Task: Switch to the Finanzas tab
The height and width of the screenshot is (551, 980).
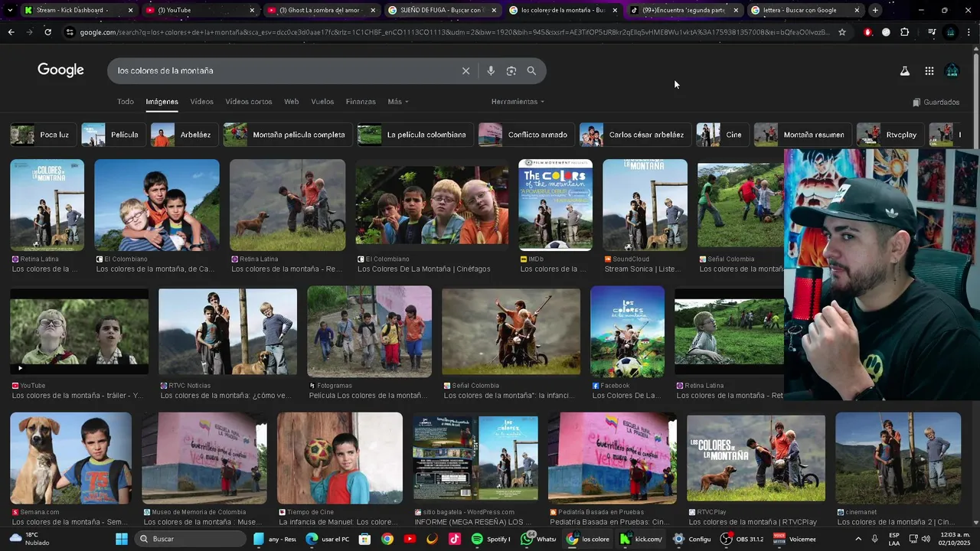Action: pyautogui.click(x=361, y=102)
